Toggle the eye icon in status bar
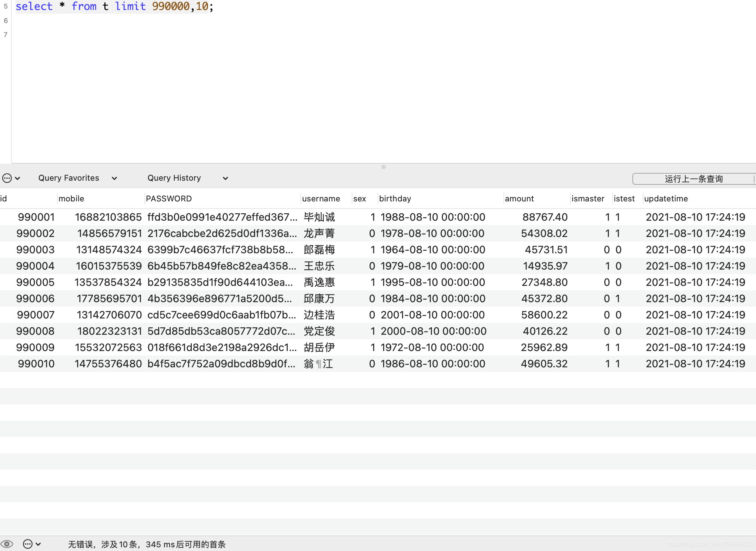The image size is (756, 551). pos(7,544)
